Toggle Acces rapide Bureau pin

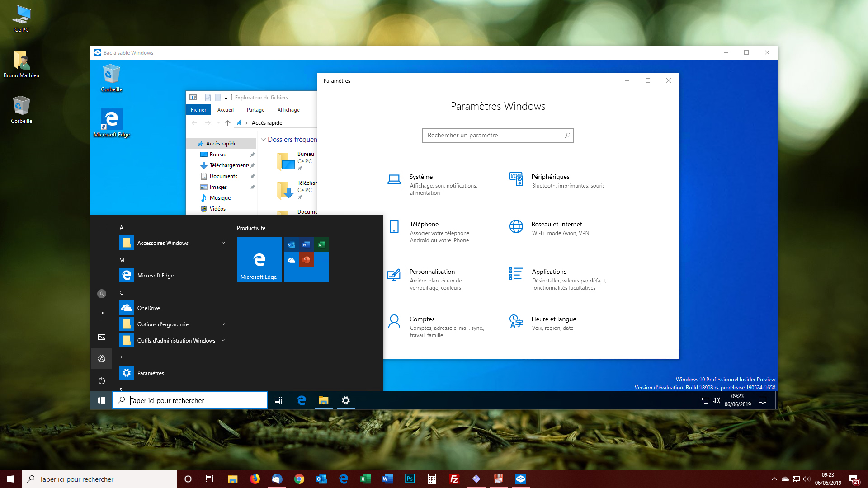pyautogui.click(x=252, y=155)
